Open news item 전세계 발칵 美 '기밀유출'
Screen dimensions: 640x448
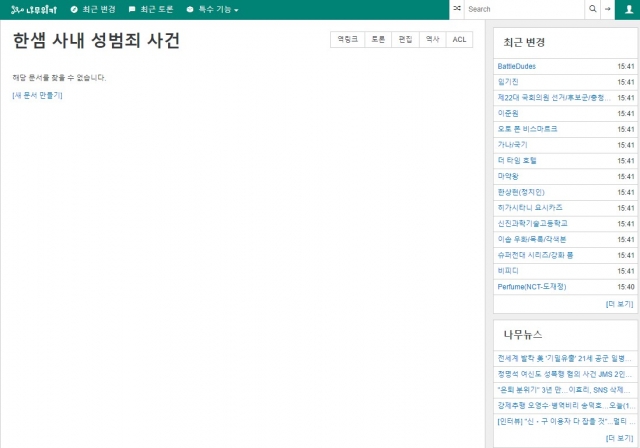564,359
